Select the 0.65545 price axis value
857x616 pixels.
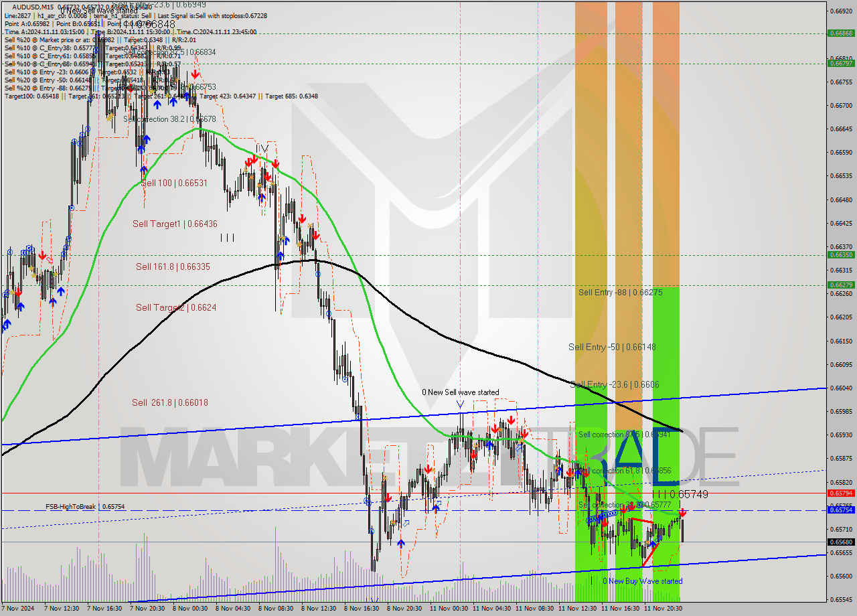click(840, 600)
